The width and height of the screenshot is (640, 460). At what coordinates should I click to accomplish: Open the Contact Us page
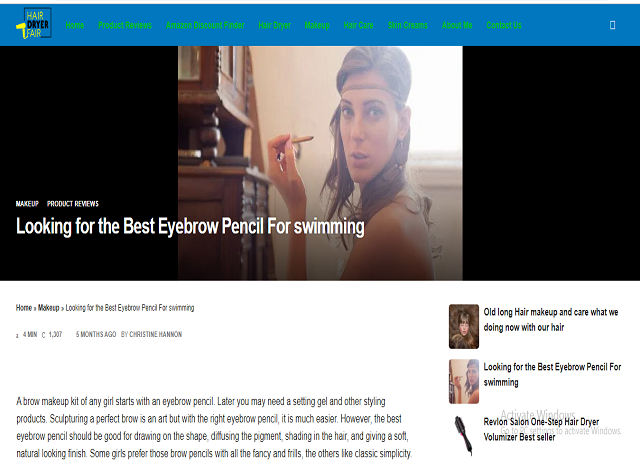coord(504,25)
